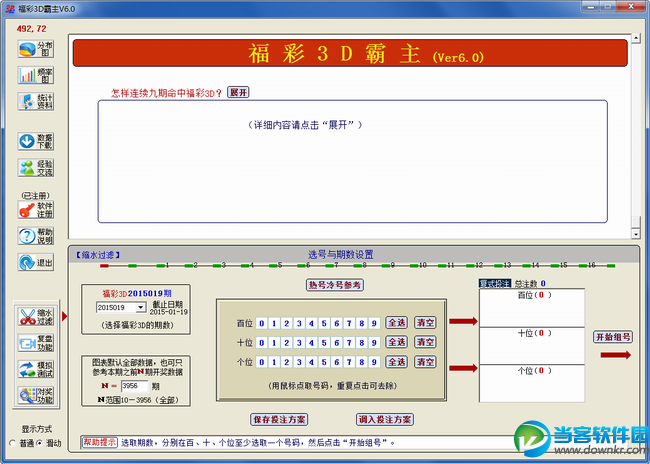Open 模拟测试 simulation test

(36, 369)
